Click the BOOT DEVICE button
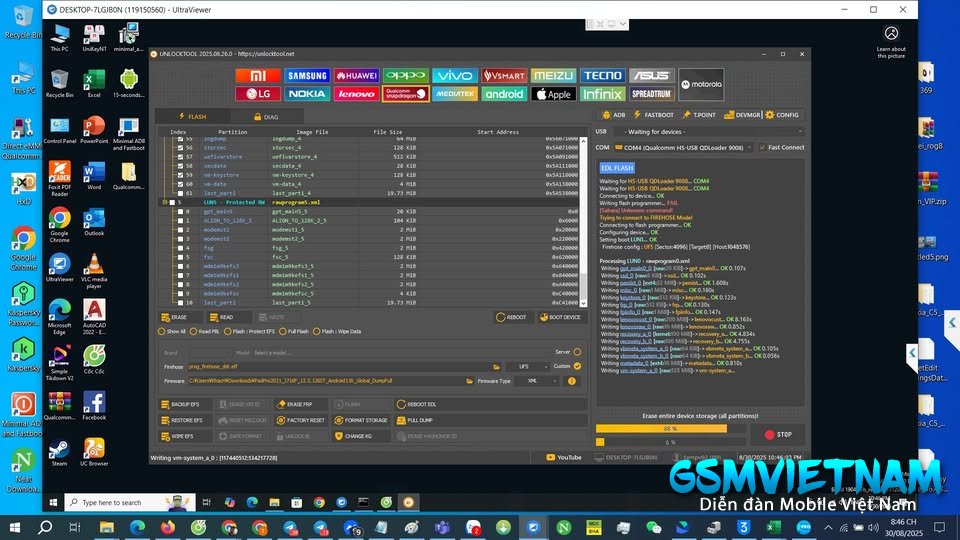 point(560,317)
